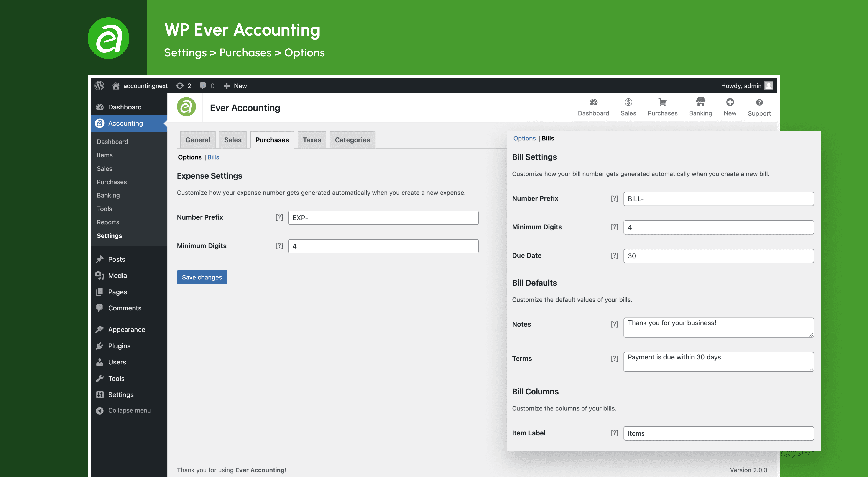
Task: Click the home icon next to accountingnext
Action: pos(116,86)
